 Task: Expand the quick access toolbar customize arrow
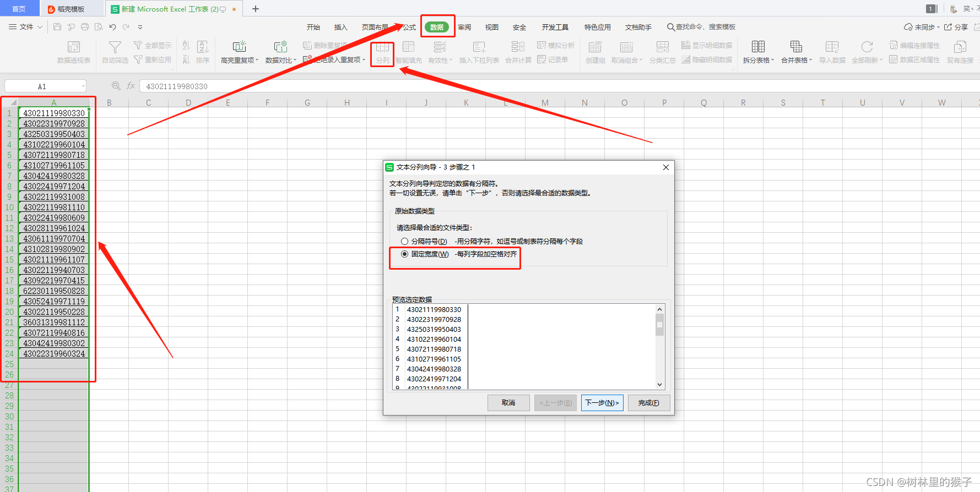140,26
